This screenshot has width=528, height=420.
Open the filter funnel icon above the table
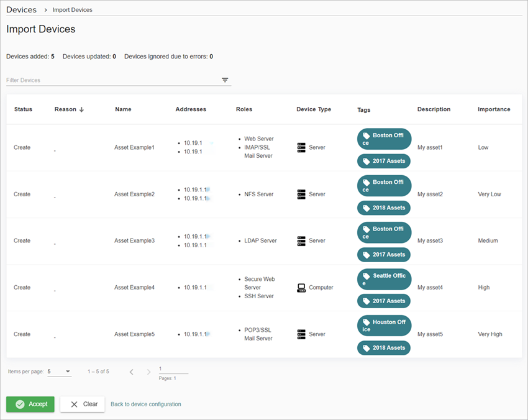225,80
